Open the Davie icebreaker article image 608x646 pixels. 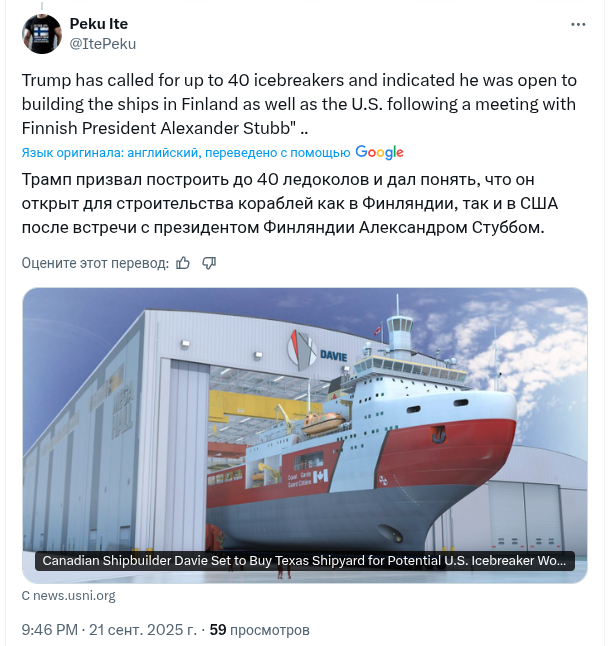click(305, 420)
